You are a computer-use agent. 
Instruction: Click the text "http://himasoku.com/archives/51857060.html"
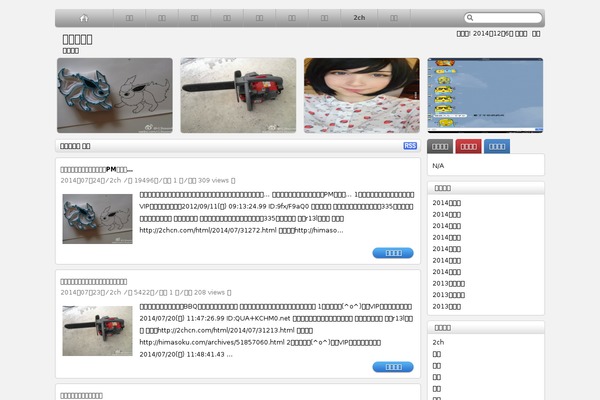[x=212, y=342]
